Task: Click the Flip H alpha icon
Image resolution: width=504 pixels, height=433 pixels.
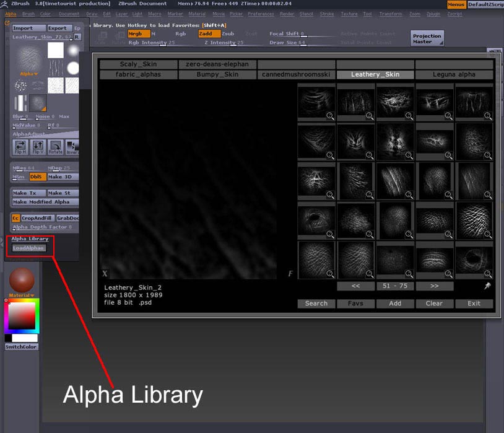Action: (20, 147)
